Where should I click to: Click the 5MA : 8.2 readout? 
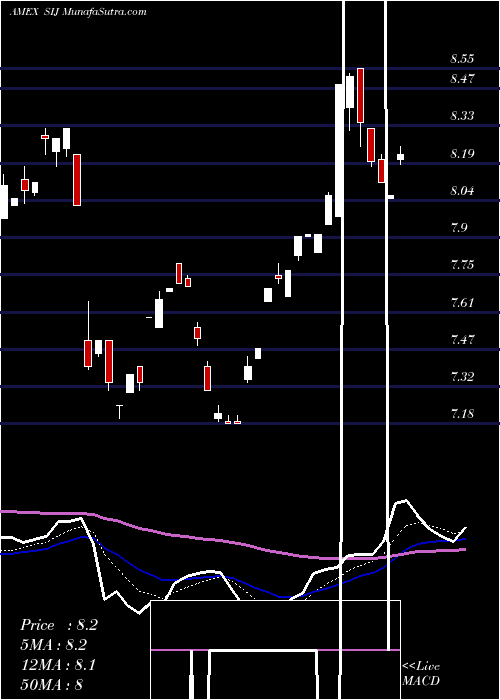(x=53, y=645)
